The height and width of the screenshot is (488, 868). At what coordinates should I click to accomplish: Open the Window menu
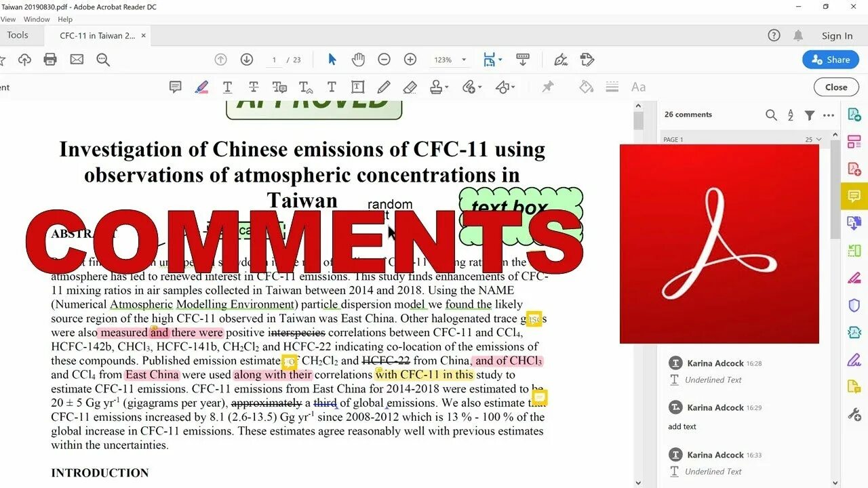pyautogui.click(x=37, y=20)
